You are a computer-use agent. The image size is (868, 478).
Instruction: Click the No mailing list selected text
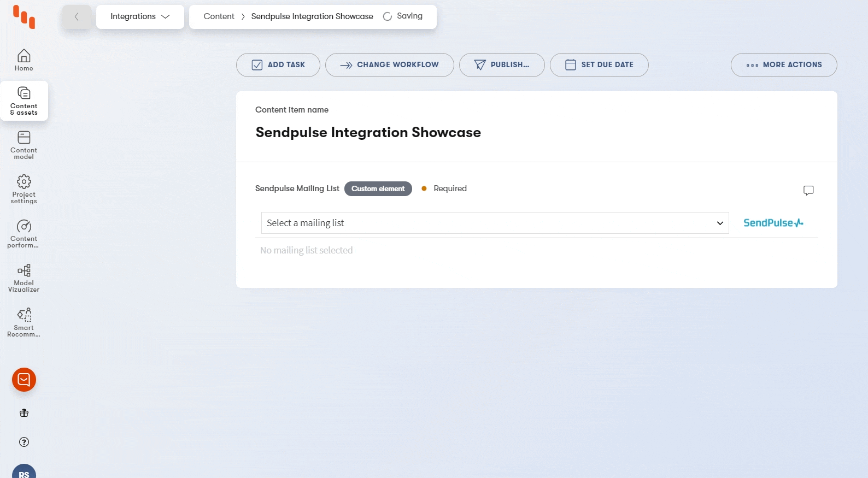tap(307, 250)
